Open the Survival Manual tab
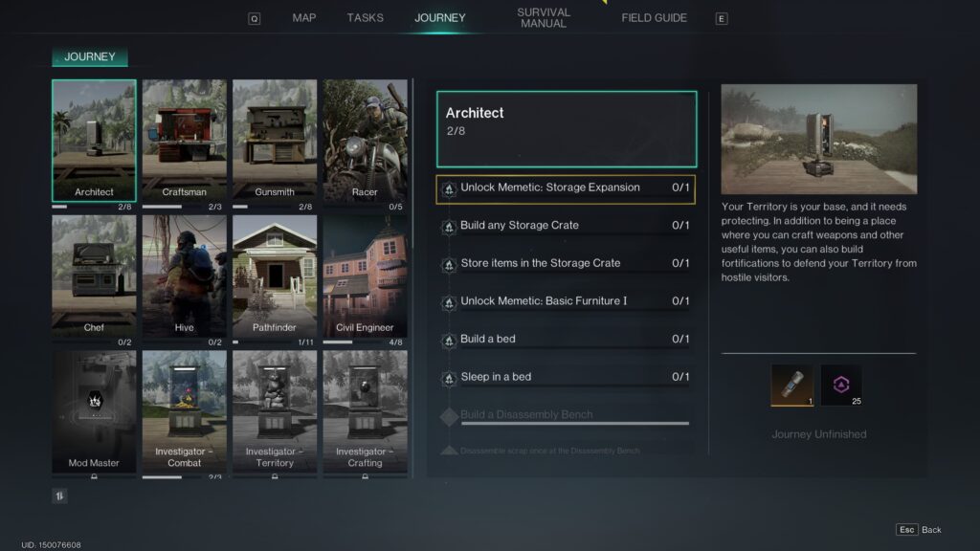 coord(544,18)
